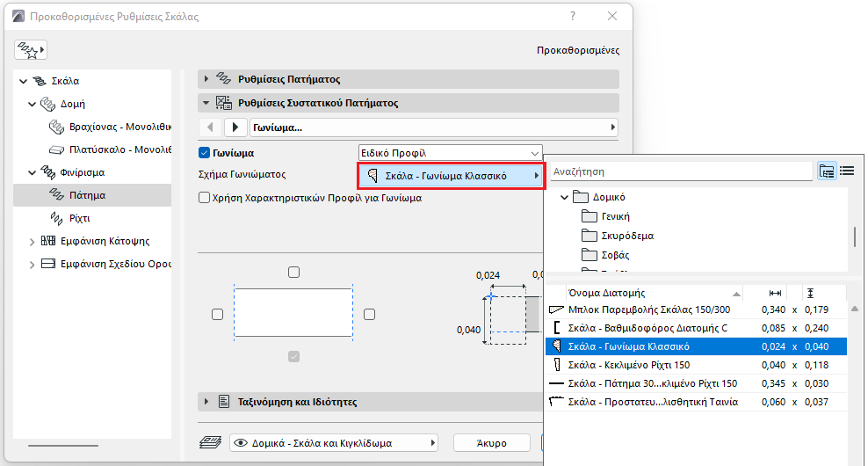Select Σκάλα - Προστατευ...λισθητική Ταινία profile
This screenshot has width=868, height=466.
[x=696, y=402]
